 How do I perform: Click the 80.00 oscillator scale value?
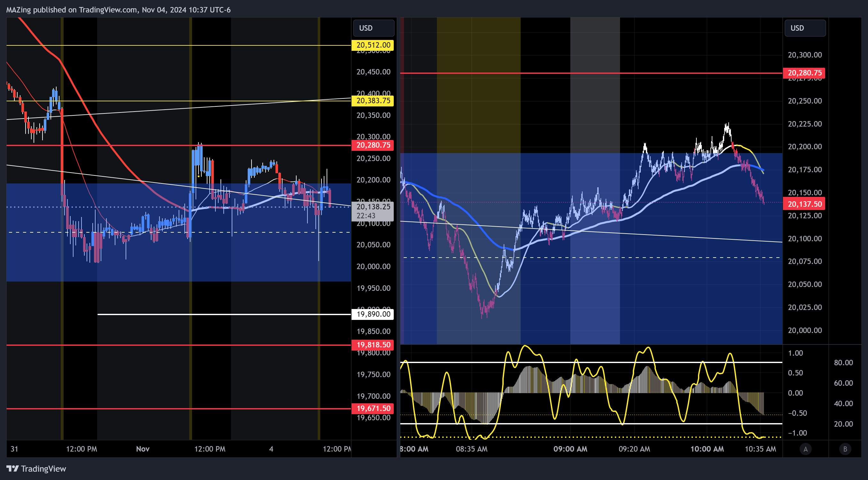click(843, 363)
